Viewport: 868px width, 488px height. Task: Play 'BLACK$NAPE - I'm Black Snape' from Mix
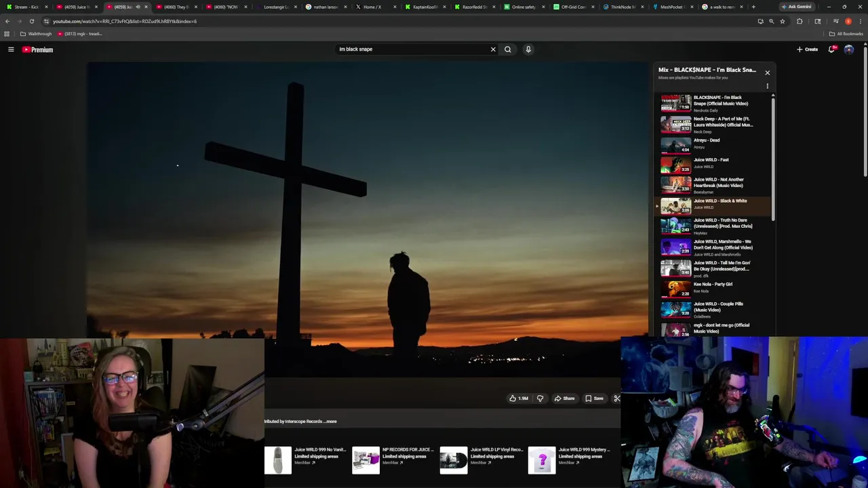tap(713, 103)
